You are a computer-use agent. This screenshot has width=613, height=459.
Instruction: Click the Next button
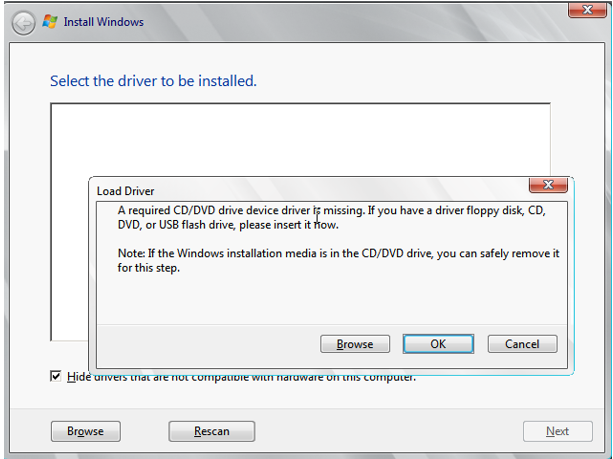pyautogui.click(x=557, y=431)
